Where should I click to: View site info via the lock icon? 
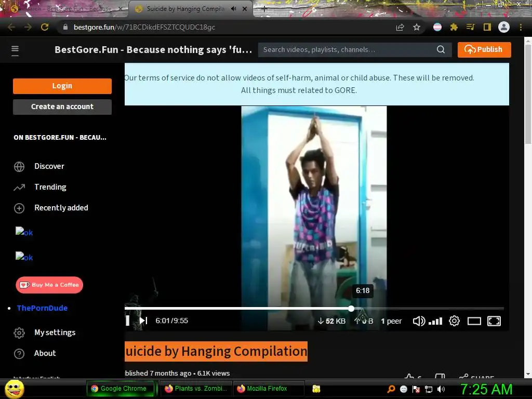click(x=65, y=27)
